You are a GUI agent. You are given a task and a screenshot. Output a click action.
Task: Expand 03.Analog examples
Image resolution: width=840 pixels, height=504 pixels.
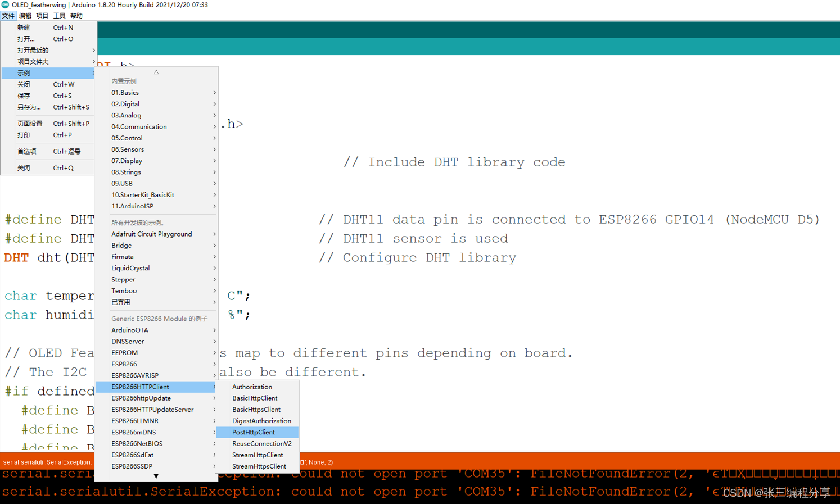[156, 115]
